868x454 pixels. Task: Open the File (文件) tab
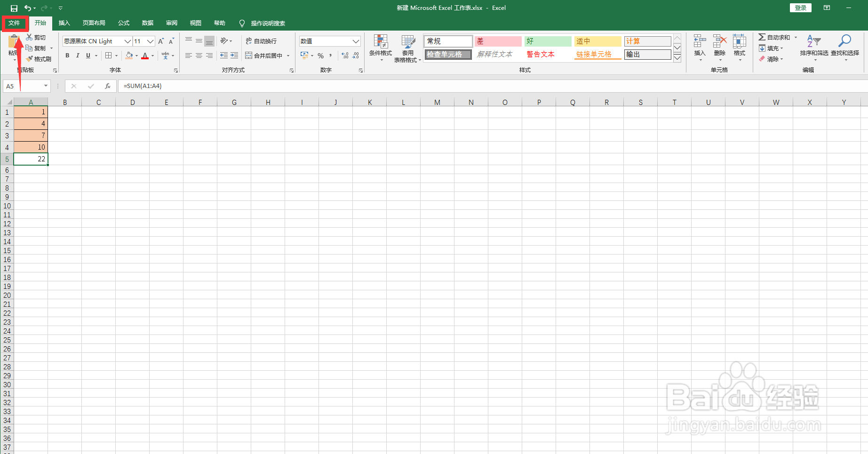pos(14,23)
